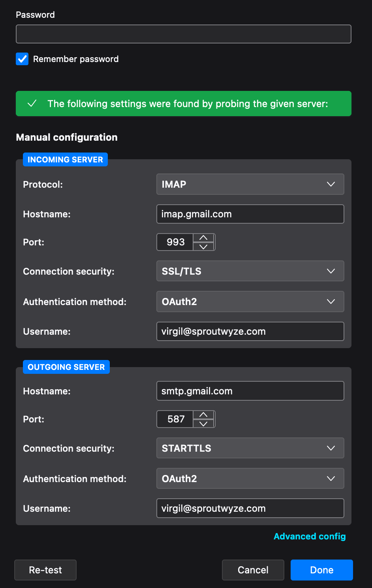Click the Cancel button
This screenshot has width=372, height=588.
click(x=253, y=570)
